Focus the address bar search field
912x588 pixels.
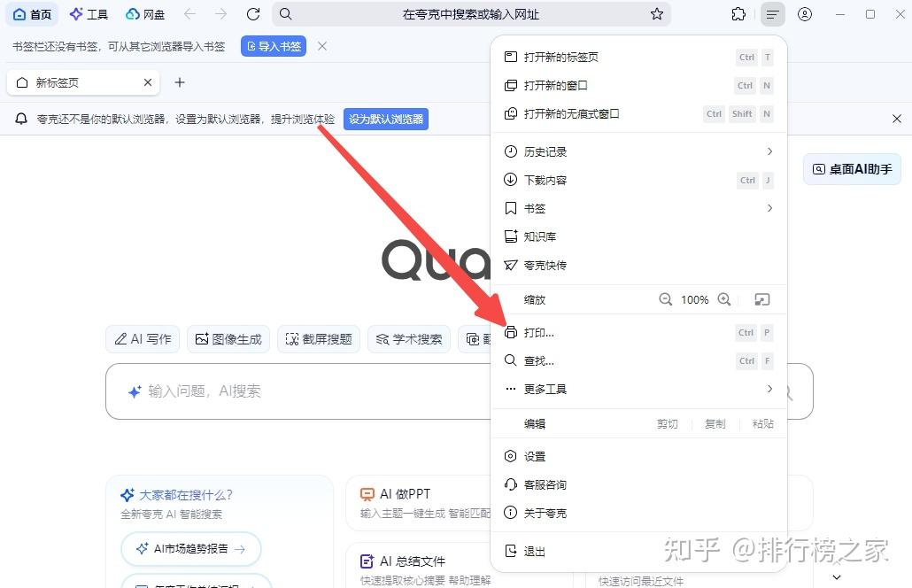tap(471, 14)
